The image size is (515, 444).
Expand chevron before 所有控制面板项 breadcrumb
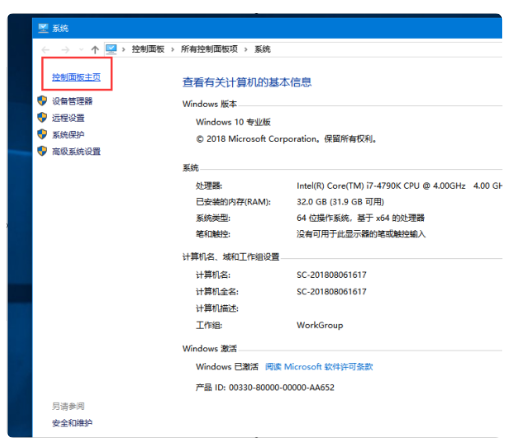pyautogui.click(x=173, y=50)
